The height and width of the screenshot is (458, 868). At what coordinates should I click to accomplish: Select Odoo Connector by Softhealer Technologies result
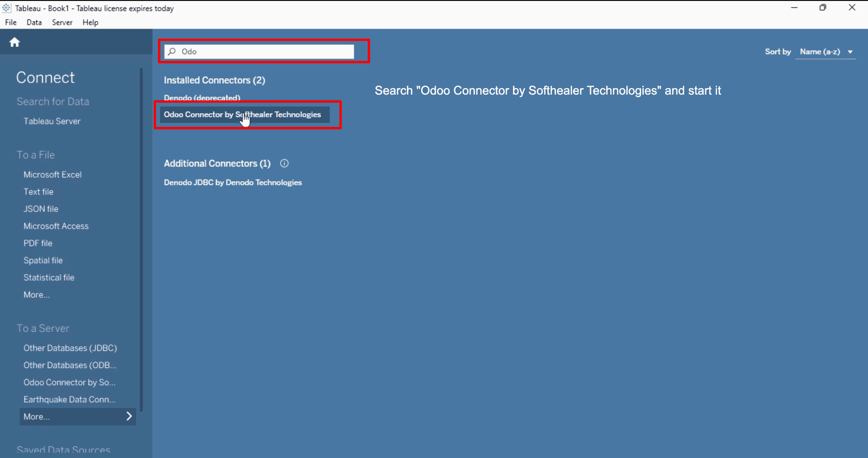point(242,115)
